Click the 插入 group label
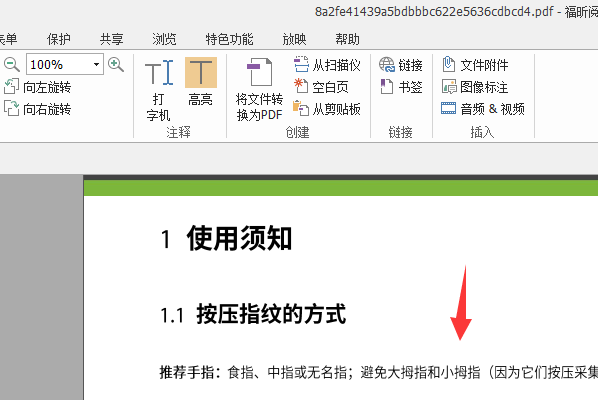Screen dimensions: 598x400 (482, 132)
